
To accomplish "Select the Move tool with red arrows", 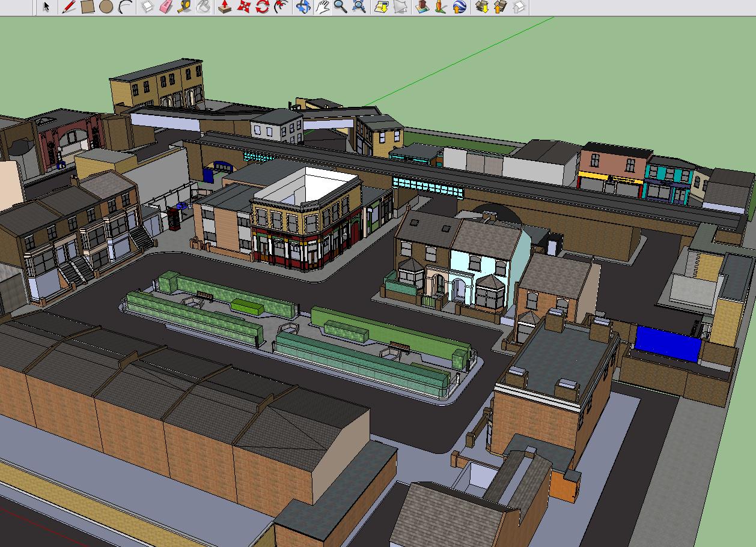I will [243, 7].
